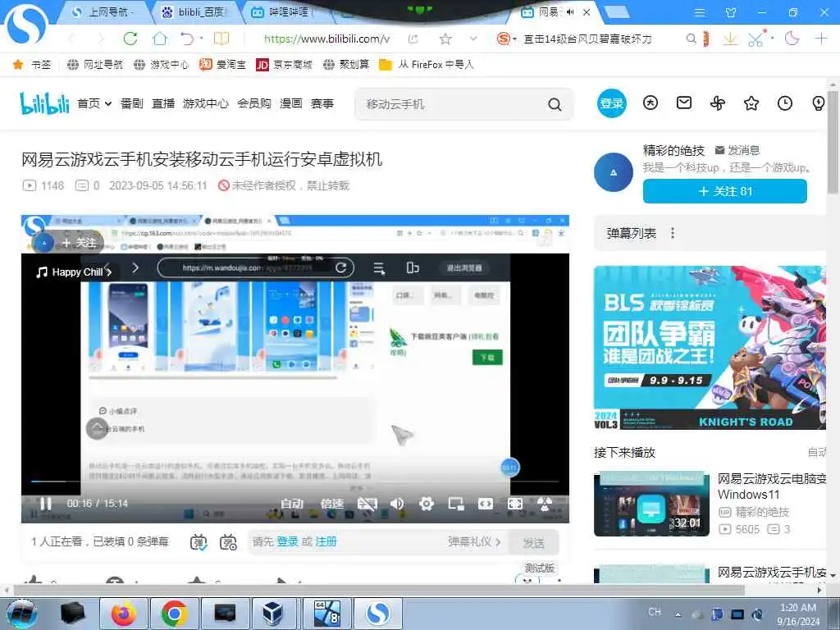Image resolution: width=840 pixels, height=630 pixels.
Task: Mute the video with the volume icon
Action: tap(397, 504)
